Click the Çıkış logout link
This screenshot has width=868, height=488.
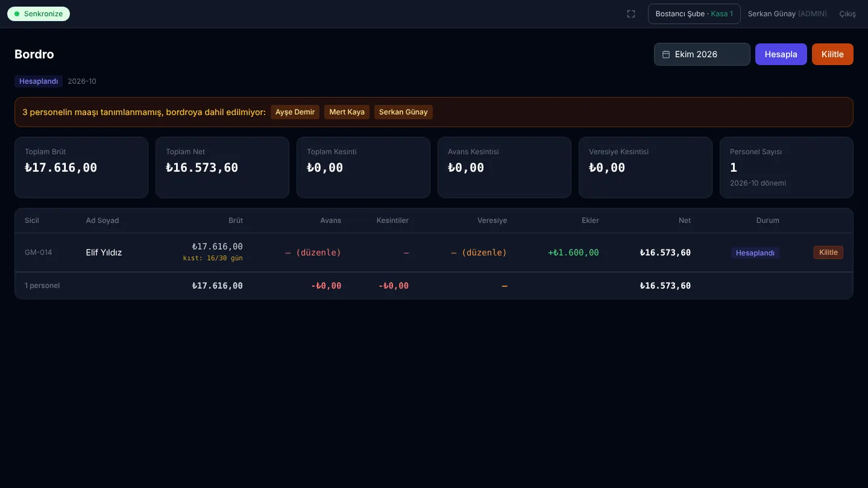(848, 14)
